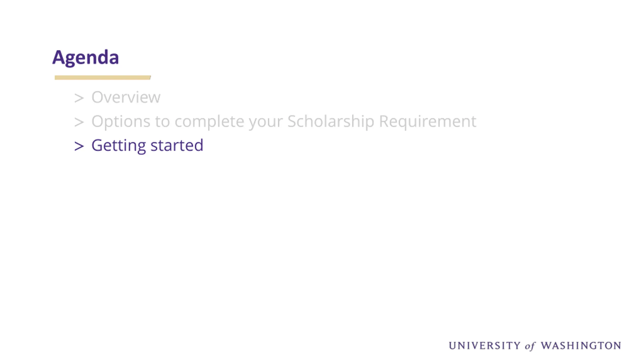
Task: Click the arrow bullet before Overview
Action: click(79, 98)
